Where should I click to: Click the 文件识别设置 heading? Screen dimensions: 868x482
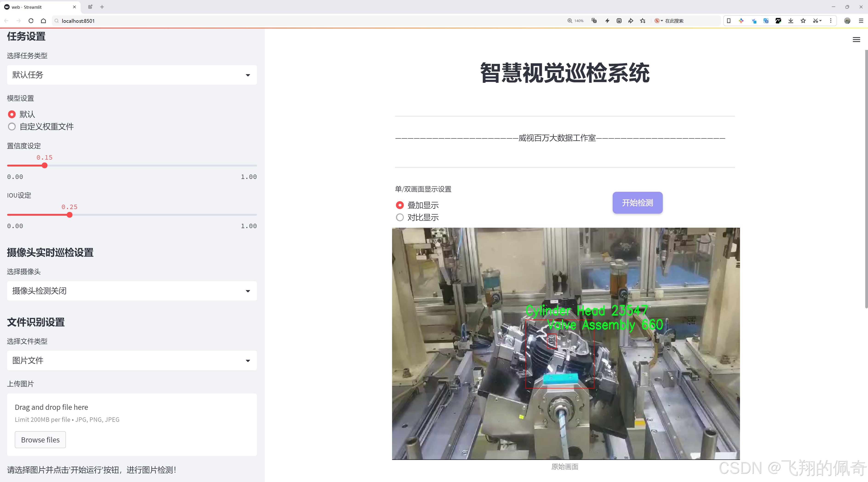pyautogui.click(x=36, y=322)
